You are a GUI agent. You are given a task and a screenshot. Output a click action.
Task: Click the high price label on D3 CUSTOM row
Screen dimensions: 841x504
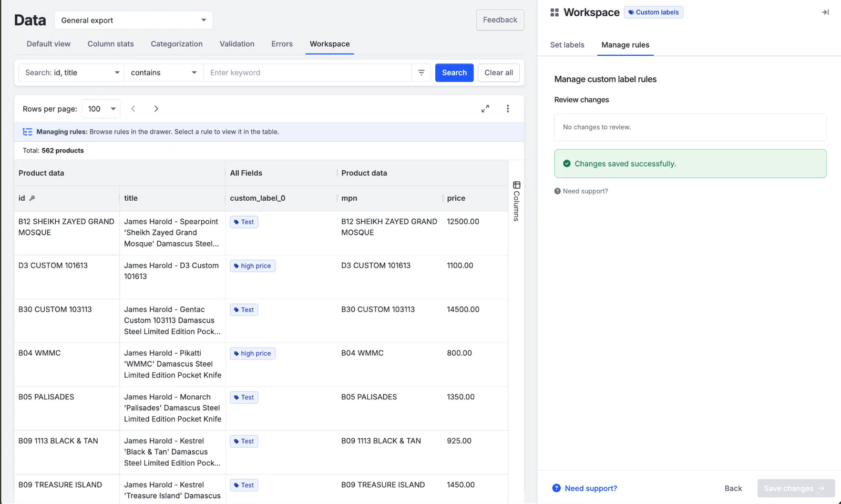[252, 266]
